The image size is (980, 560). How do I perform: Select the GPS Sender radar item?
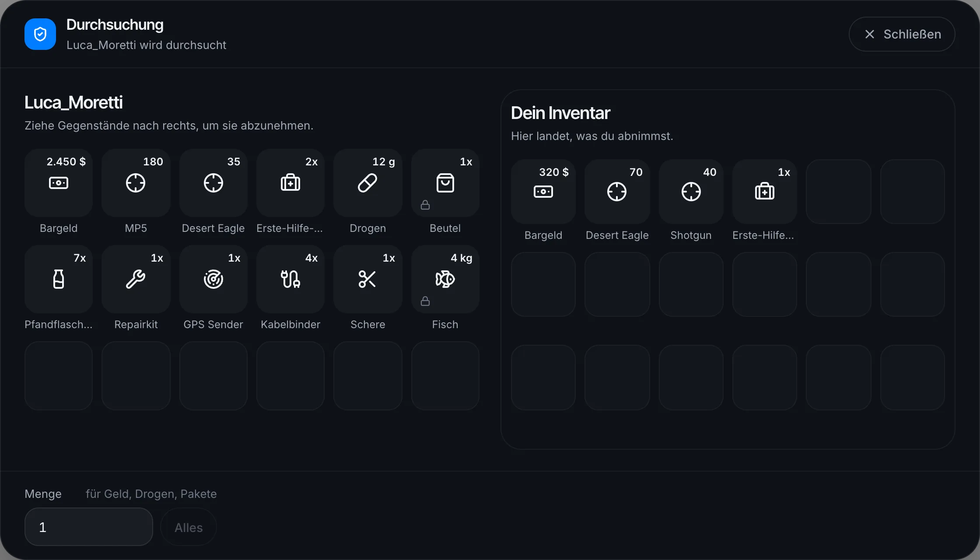(213, 279)
